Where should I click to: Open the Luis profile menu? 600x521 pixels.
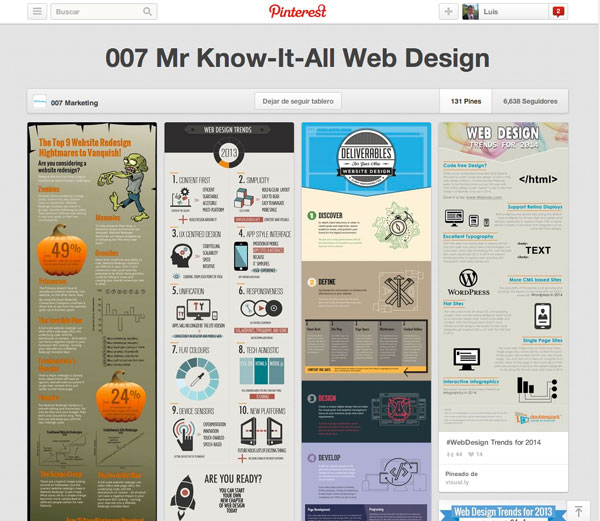(505, 11)
